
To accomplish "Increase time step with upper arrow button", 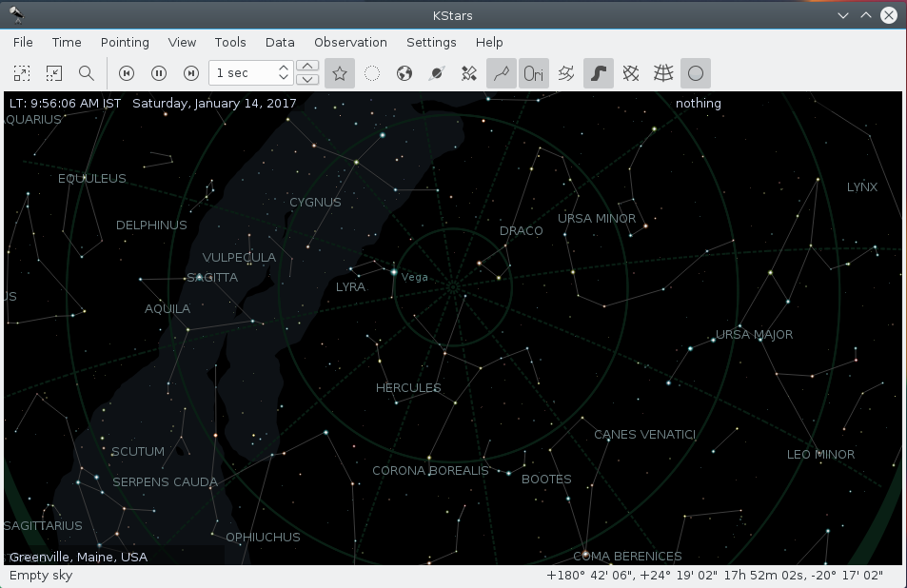I will coord(307,66).
